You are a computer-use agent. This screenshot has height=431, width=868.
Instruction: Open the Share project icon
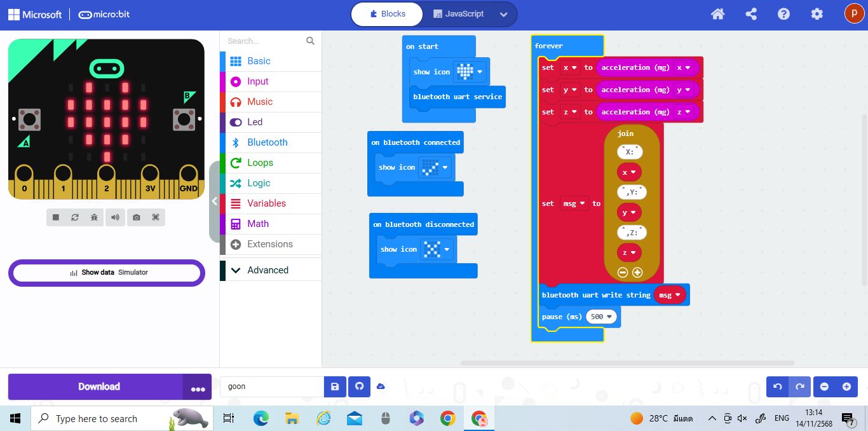click(x=750, y=14)
